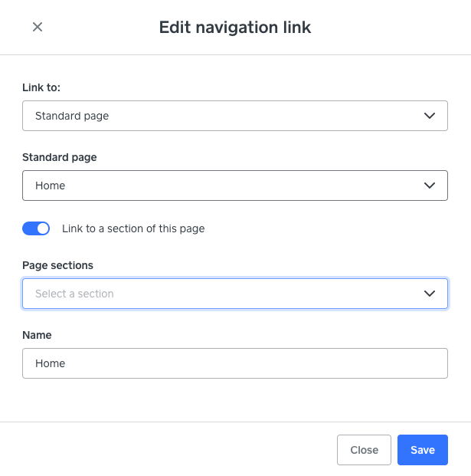The height and width of the screenshot is (476, 471).
Task: Click the chevron arrow in Page sections field
Action: pos(430,294)
